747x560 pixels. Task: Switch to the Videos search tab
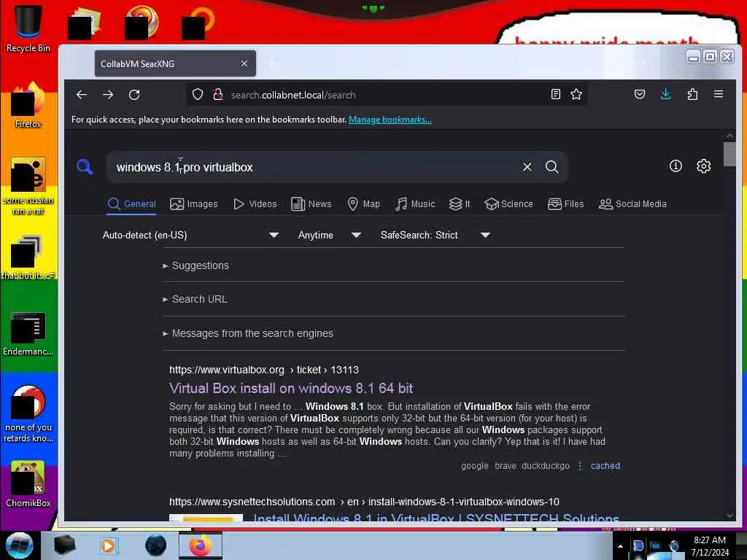(x=255, y=204)
